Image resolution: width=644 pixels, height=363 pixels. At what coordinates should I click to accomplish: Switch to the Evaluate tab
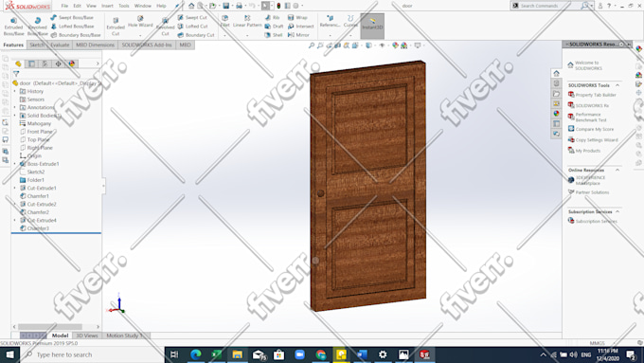60,45
